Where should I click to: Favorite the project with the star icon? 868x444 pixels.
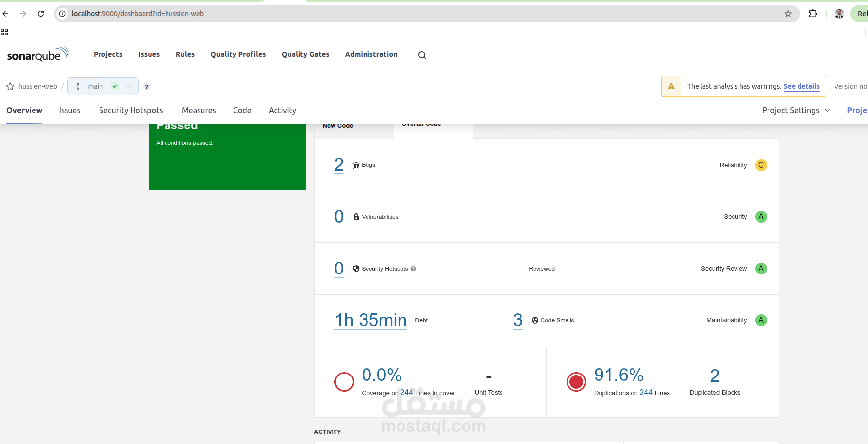coord(10,86)
